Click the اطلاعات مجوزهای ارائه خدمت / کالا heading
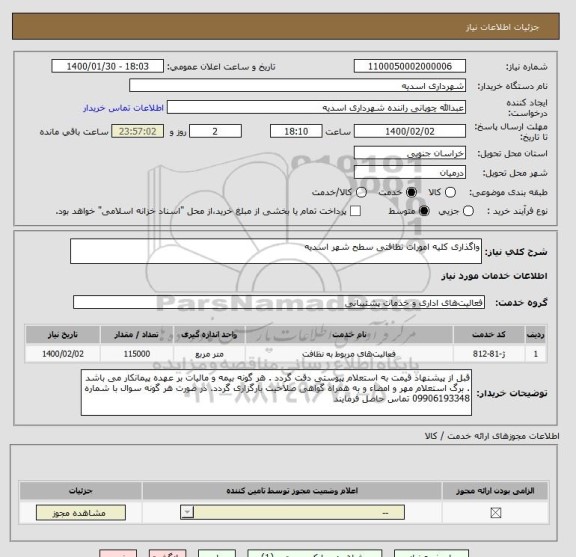Screen dimensions: 576x557 492,436
